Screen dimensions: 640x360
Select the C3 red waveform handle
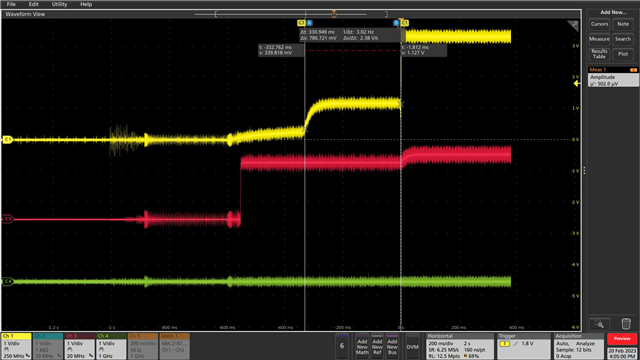pyautogui.click(x=7, y=219)
